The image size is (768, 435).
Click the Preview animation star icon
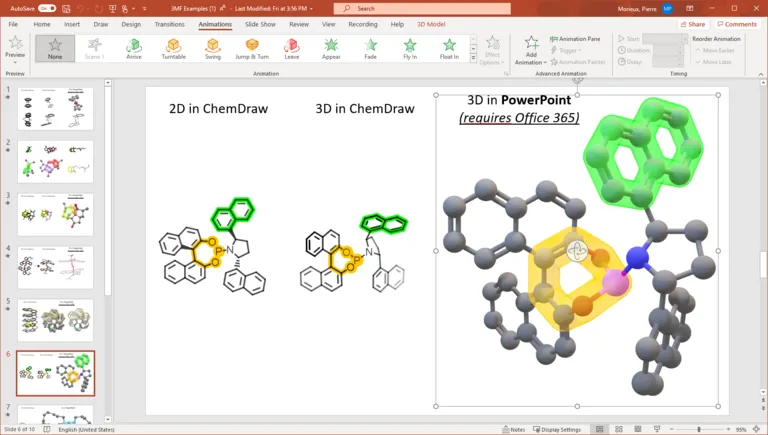(x=15, y=44)
